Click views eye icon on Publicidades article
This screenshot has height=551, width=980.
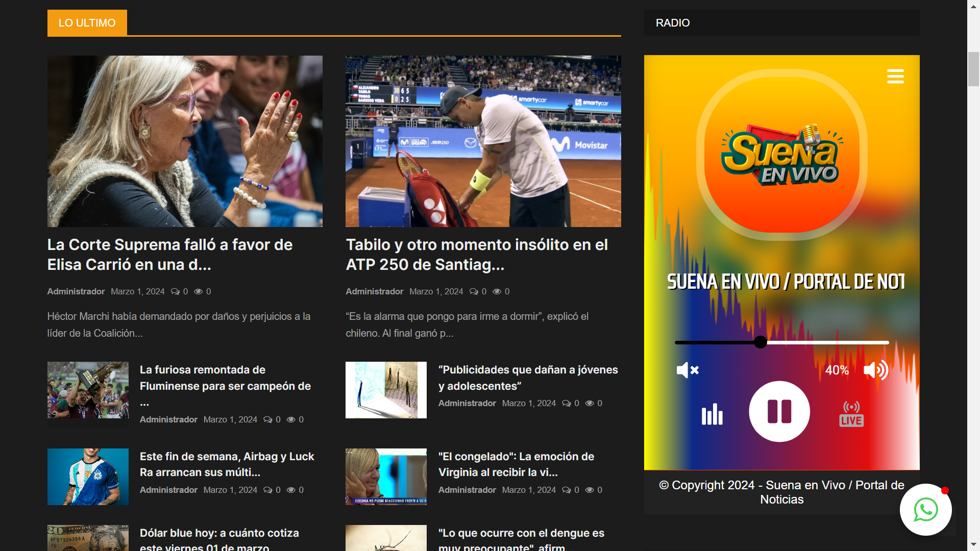[590, 404]
